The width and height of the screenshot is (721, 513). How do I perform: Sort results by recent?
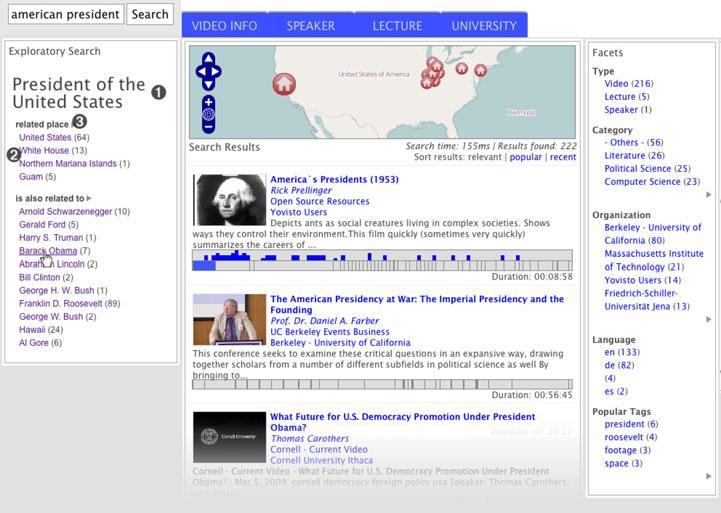point(563,157)
